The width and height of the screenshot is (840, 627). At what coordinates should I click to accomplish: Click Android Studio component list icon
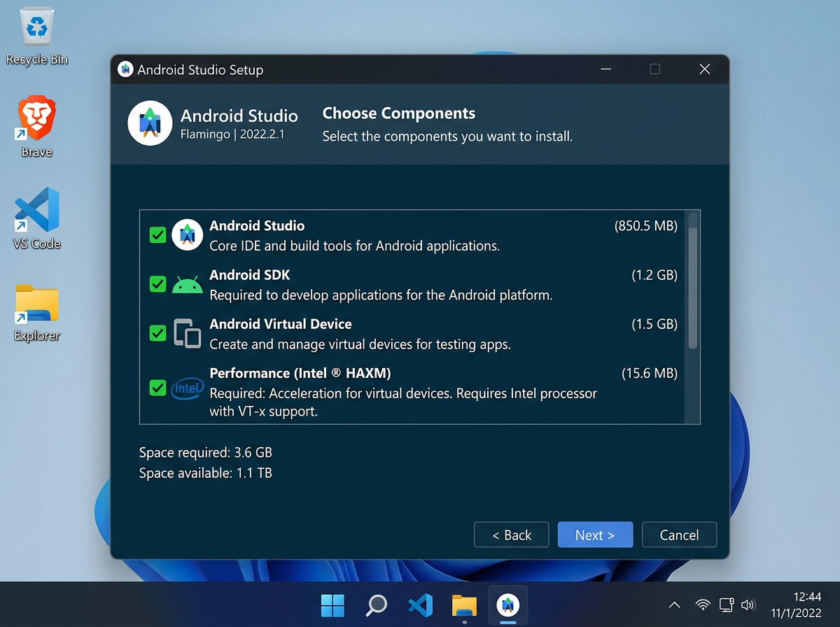coord(187,234)
